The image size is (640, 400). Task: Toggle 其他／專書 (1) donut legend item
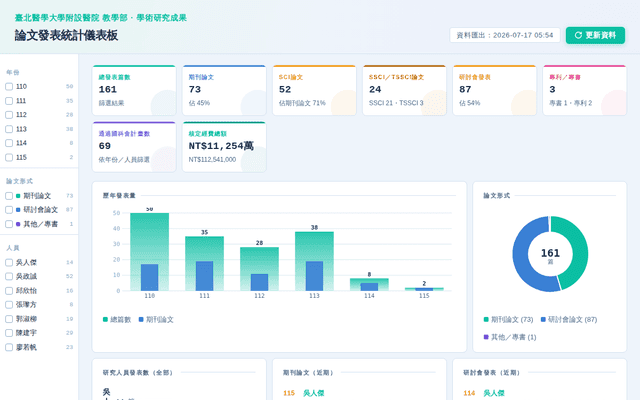(x=510, y=337)
